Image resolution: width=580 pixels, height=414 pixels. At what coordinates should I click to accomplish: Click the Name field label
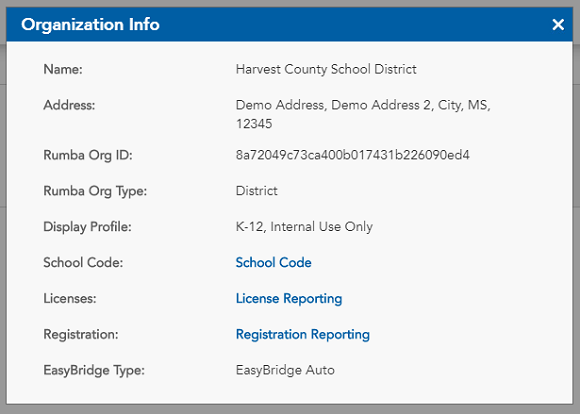pyautogui.click(x=63, y=69)
